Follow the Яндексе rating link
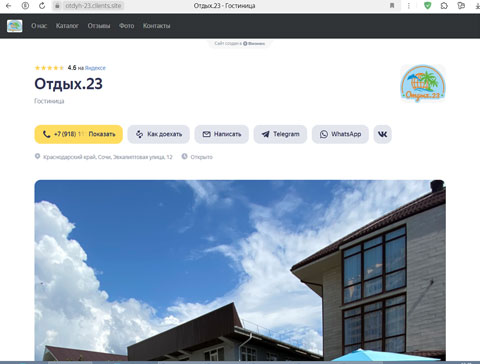This screenshot has height=364, width=480. click(x=95, y=68)
